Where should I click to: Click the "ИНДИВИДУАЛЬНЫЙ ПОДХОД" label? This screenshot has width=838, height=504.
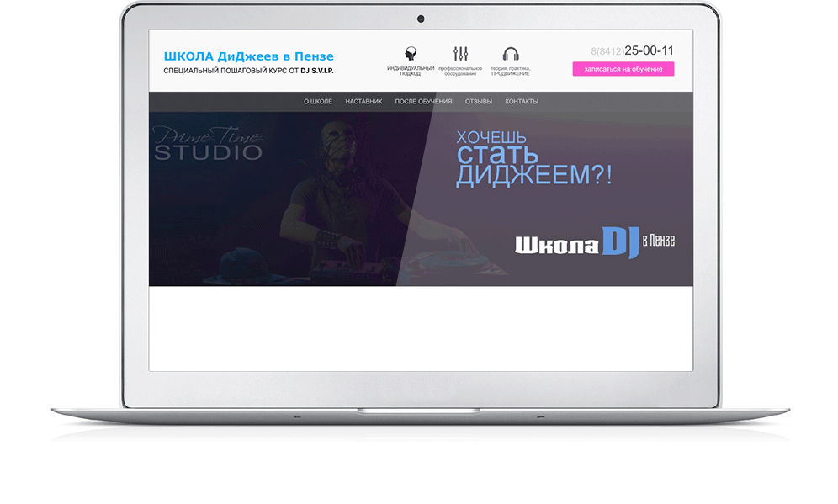pos(411,71)
